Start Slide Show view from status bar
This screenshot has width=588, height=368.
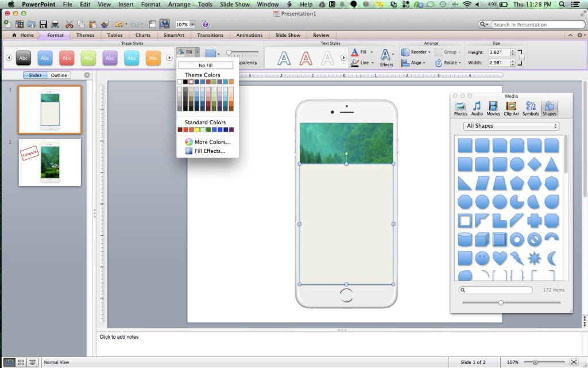click(33, 362)
